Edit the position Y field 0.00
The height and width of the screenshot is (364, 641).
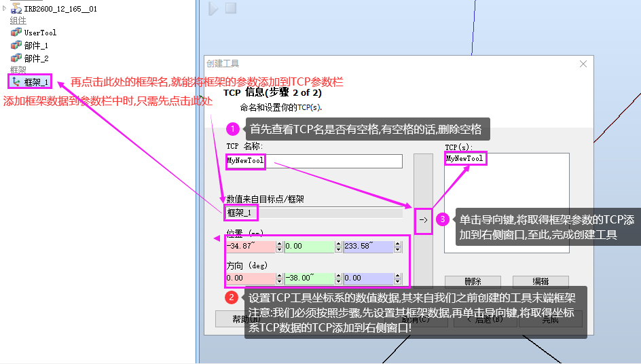click(x=310, y=247)
